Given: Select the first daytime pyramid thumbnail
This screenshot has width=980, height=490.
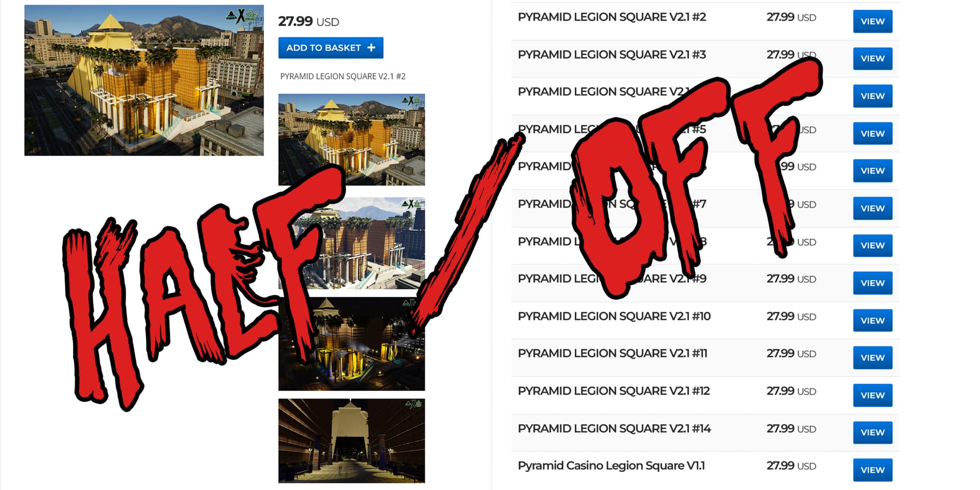Looking at the screenshot, I should coord(351,139).
